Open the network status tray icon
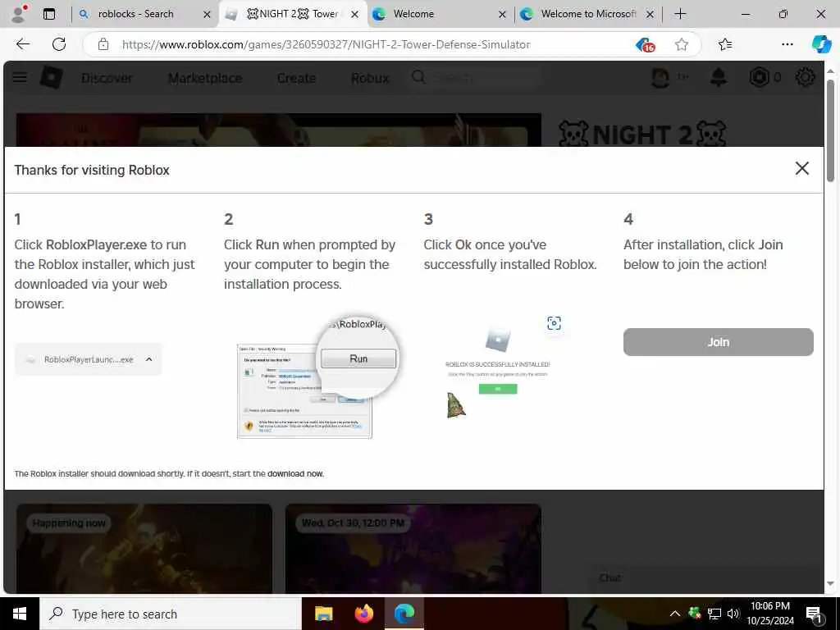The width and height of the screenshot is (840, 630). coord(714,614)
